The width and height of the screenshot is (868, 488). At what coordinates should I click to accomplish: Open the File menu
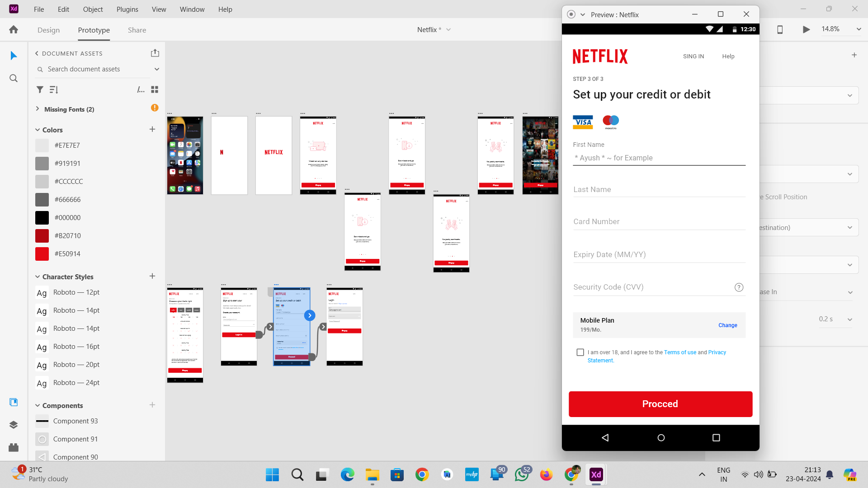[39, 9]
